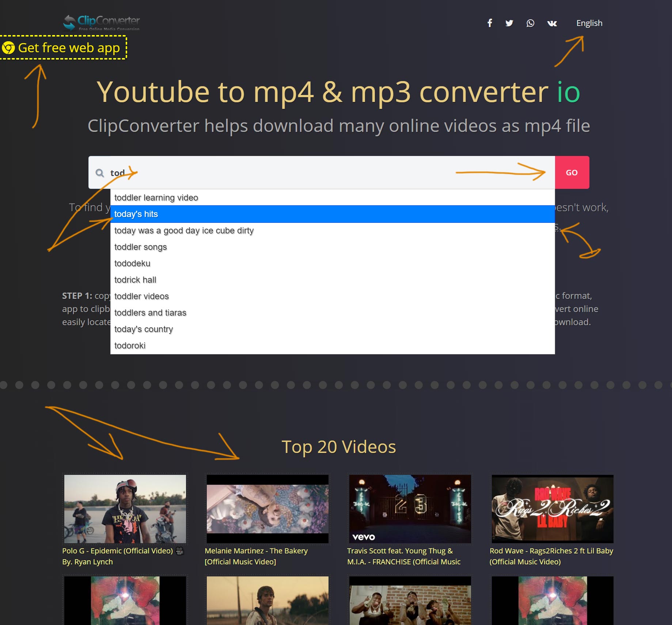672x625 pixels.
Task: Open the WhatsApp share icon
Action: [530, 23]
